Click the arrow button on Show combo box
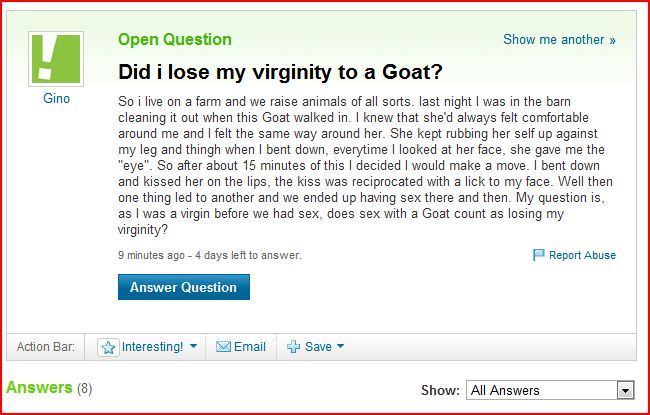This screenshot has height=415, width=650. pos(626,390)
